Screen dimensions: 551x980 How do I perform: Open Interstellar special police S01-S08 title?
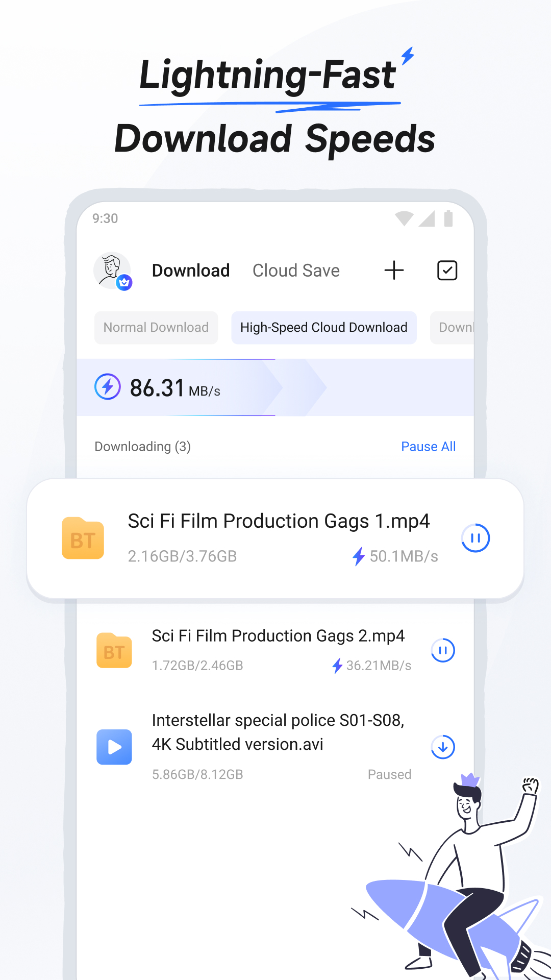278,732
